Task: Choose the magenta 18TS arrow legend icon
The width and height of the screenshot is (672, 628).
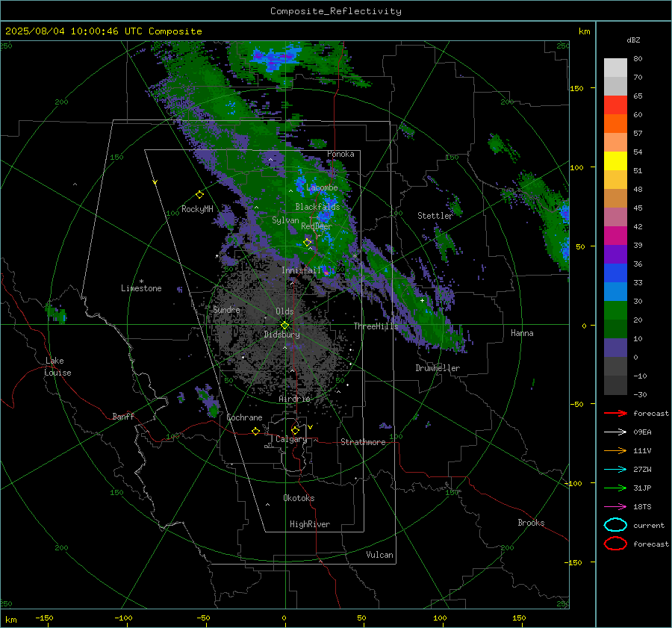Action: tap(615, 507)
